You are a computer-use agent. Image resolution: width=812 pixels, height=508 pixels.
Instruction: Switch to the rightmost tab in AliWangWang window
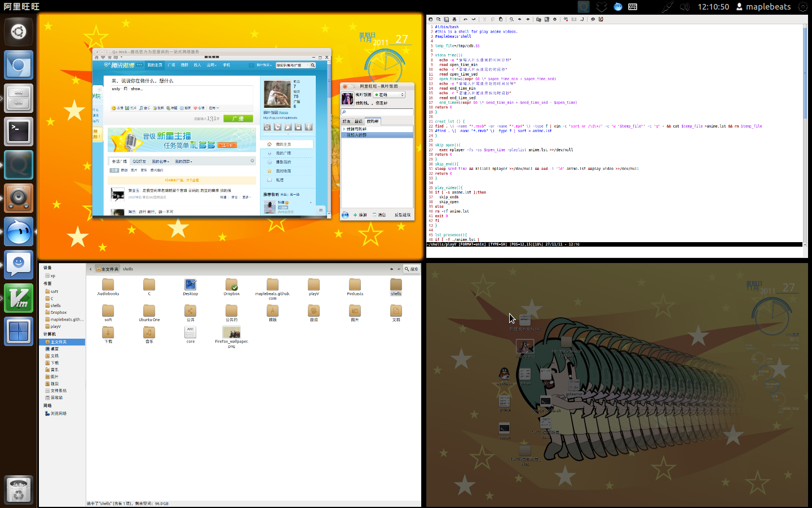click(x=373, y=121)
